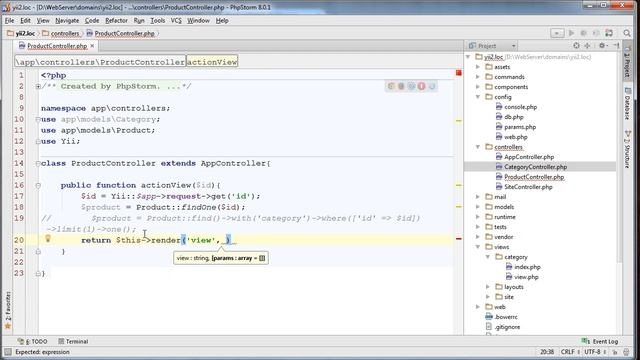This screenshot has width=640, height=360.
Task: Fold the actionView function at line 16
Action: (38, 185)
